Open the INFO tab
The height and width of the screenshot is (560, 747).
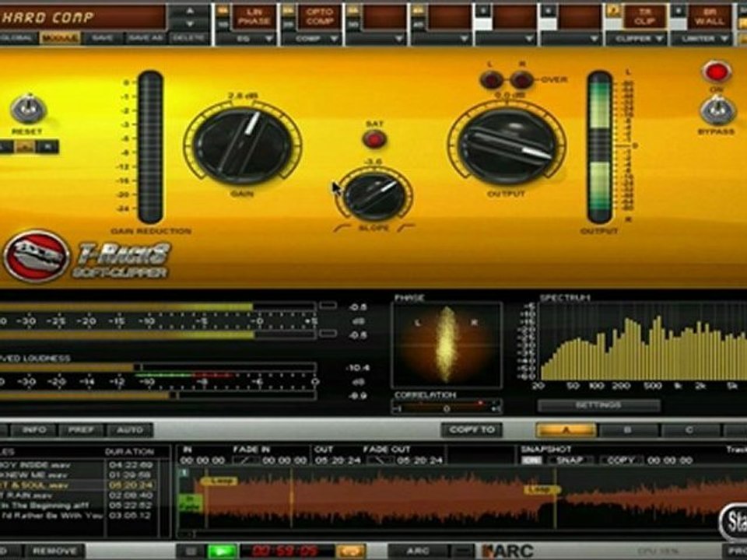click(x=35, y=430)
